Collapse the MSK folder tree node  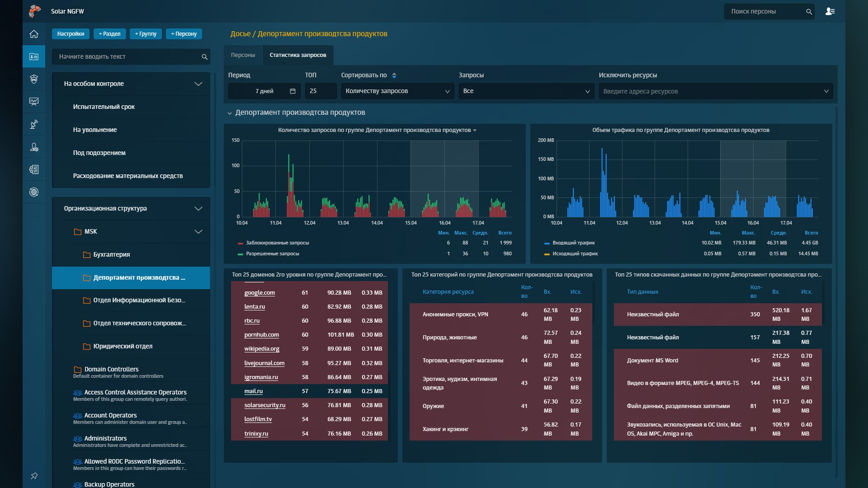[x=198, y=231]
